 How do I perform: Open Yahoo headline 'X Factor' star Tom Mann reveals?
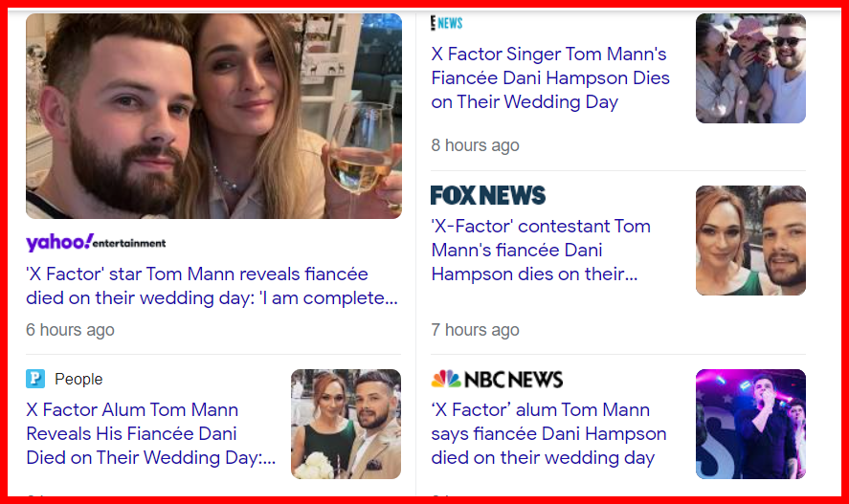click(x=212, y=286)
